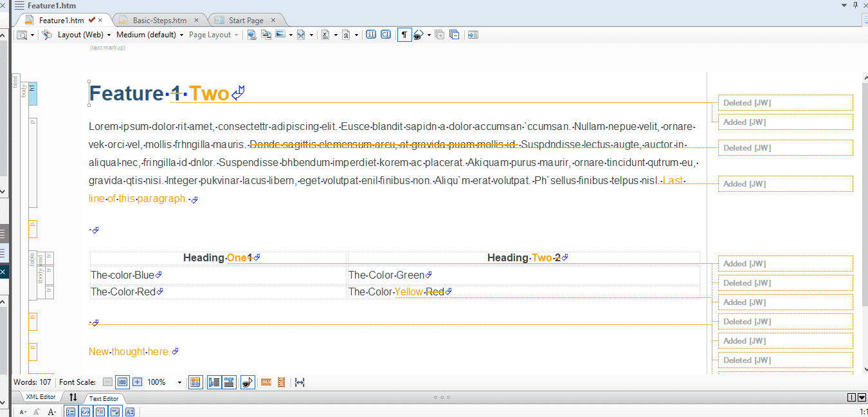
Task: Open the Preview target dropdown arrow
Action: coord(32,35)
